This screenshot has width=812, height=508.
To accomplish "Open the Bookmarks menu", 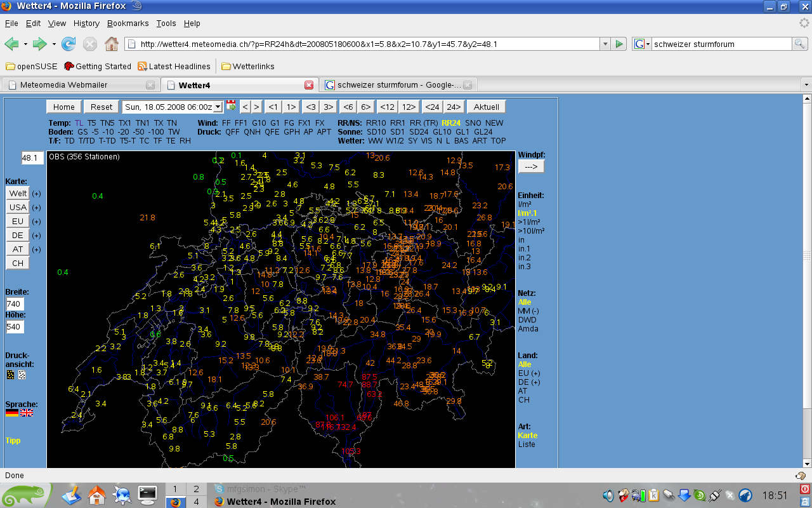I will click(128, 23).
